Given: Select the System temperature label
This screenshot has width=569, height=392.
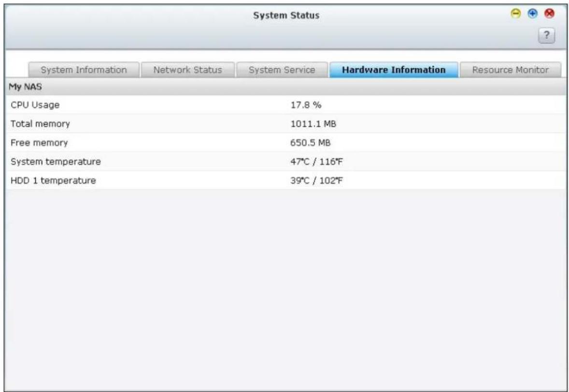Looking at the screenshot, I should tap(56, 161).
